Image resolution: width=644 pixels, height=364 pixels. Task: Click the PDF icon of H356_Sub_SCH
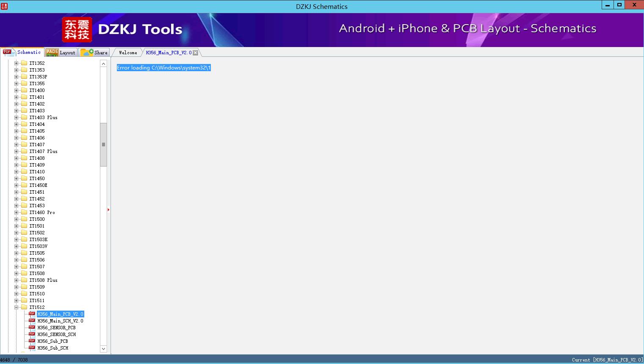tap(32, 348)
